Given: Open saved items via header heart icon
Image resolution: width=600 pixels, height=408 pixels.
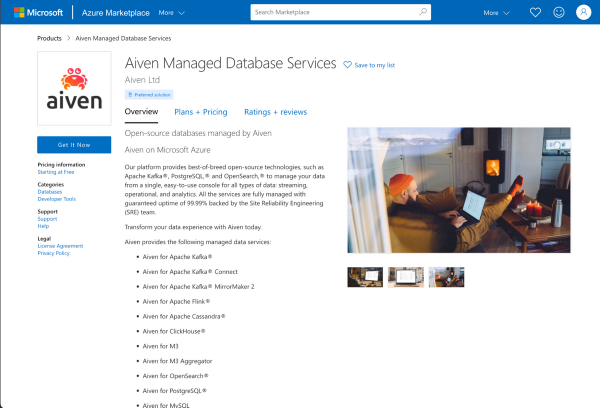Looking at the screenshot, I should point(535,12).
